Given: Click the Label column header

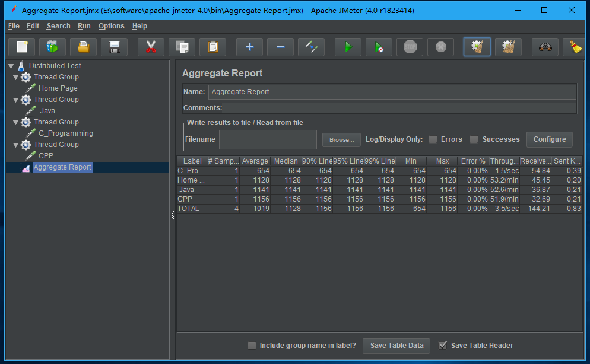Looking at the screenshot, I should [x=192, y=161].
